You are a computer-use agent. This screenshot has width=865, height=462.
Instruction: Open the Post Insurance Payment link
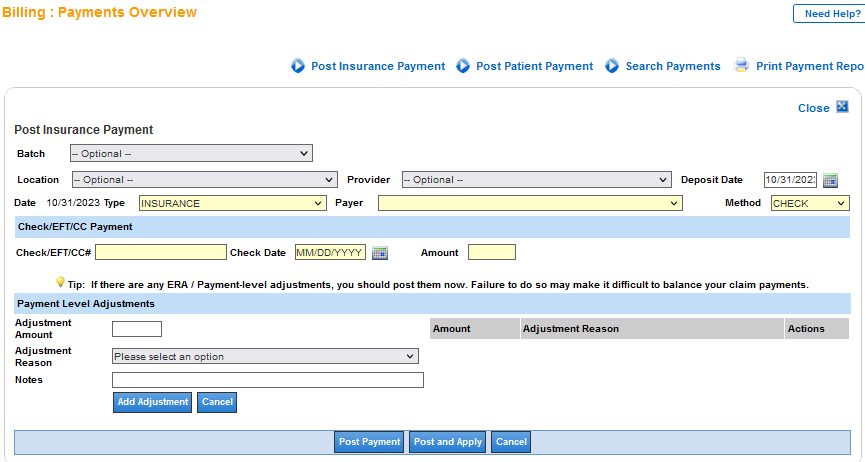coord(378,66)
